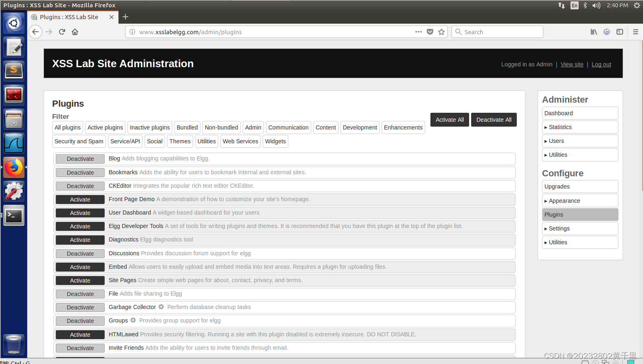643x364 pixels.
Task: Launch Terminal from the dock
Action: click(x=14, y=215)
